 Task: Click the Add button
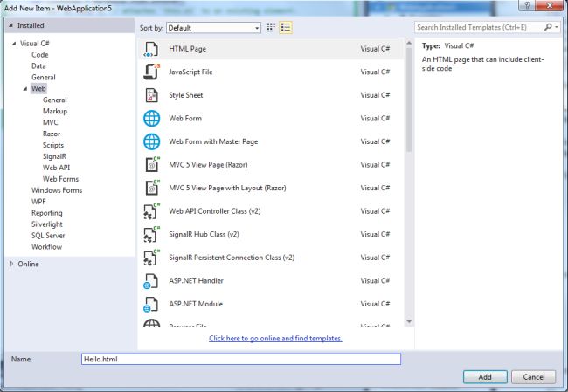click(485, 377)
